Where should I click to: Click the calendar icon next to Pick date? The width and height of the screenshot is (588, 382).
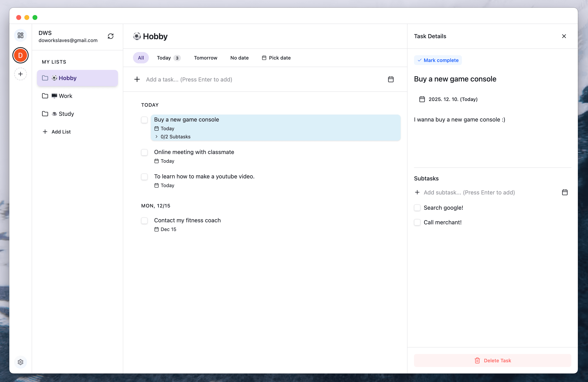(264, 58)
